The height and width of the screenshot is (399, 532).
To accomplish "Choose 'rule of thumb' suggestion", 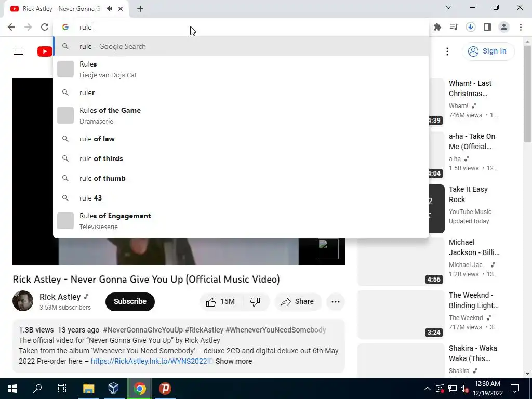I will point(241,178).
